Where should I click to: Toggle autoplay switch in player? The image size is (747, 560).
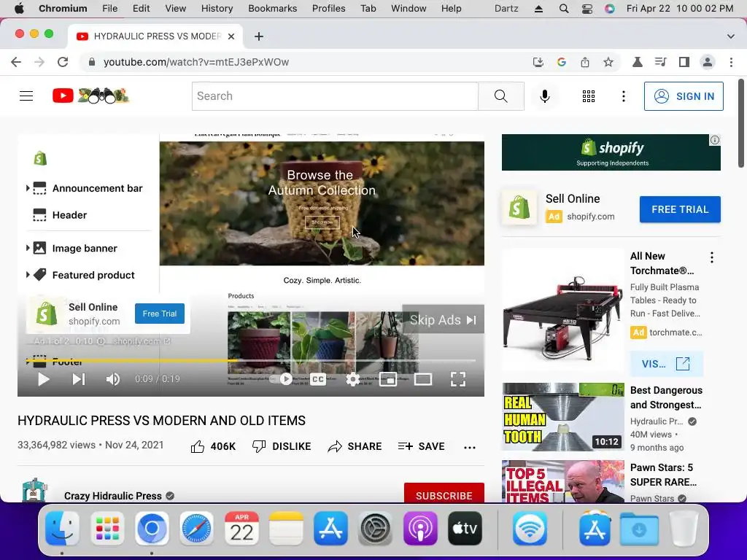pos(281,379)
